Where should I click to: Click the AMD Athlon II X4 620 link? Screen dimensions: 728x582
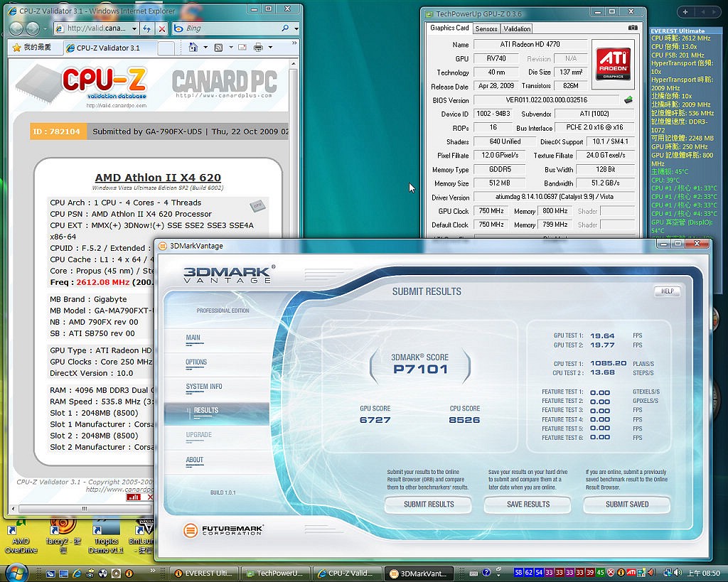point(158,177)
